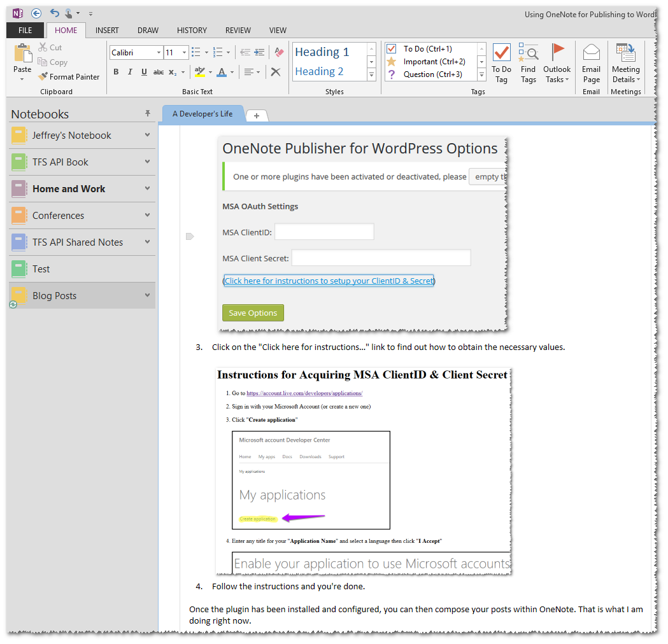Viewport: 668px width, 644px height.
Task: Pin the Notebooks pane
Action: [148, 113]
